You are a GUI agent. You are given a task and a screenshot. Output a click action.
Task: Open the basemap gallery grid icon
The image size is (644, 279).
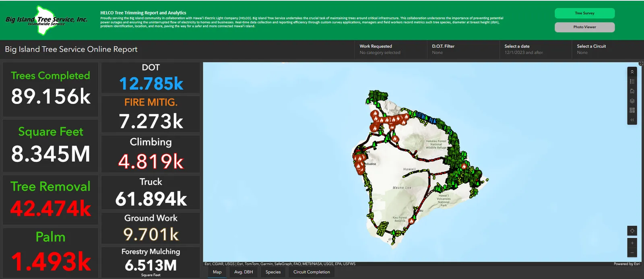tap(632, 110)
